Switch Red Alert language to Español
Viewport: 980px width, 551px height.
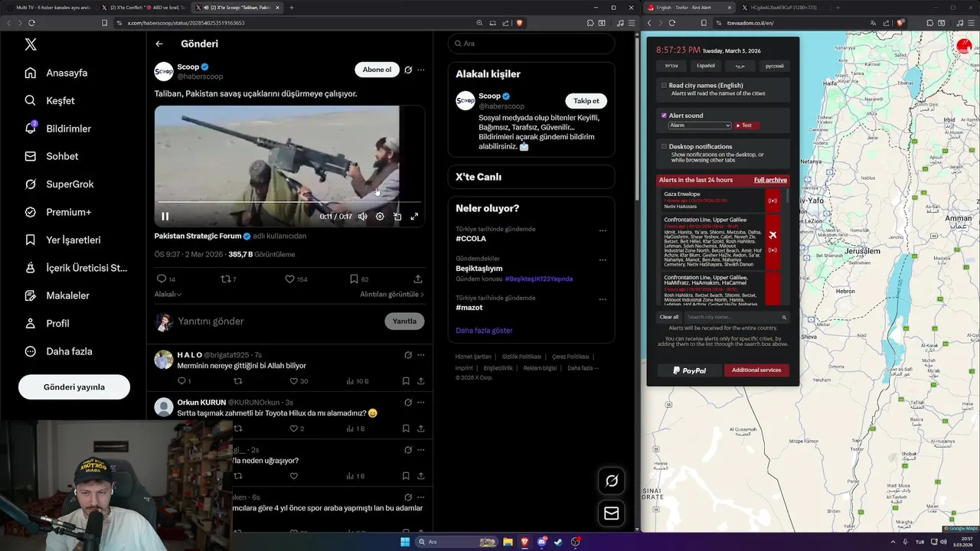705,66
